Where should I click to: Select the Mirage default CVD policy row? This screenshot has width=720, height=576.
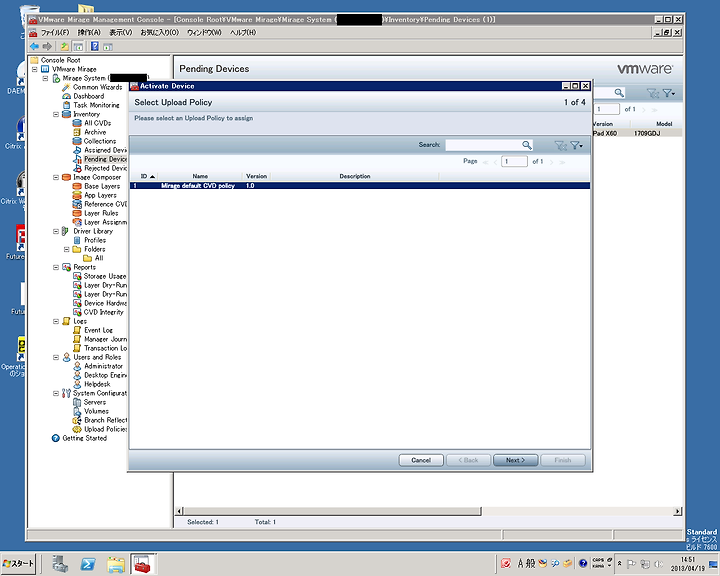coord(360,186)
